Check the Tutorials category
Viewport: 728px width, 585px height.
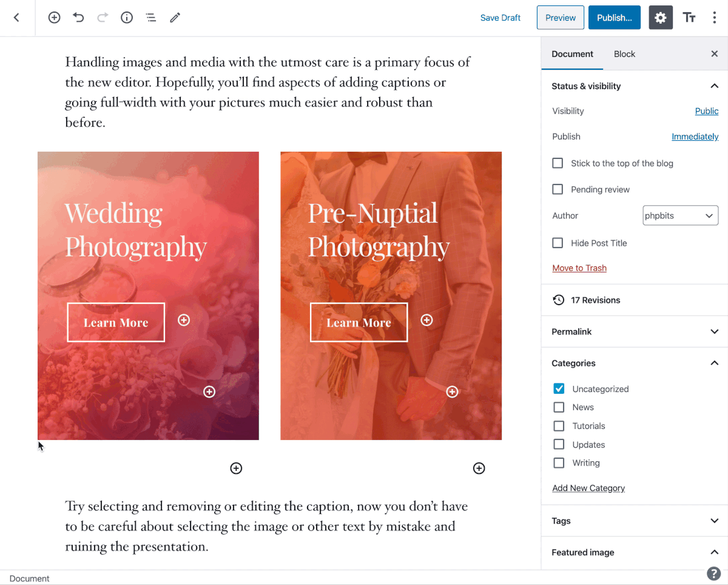coord(559,426)
